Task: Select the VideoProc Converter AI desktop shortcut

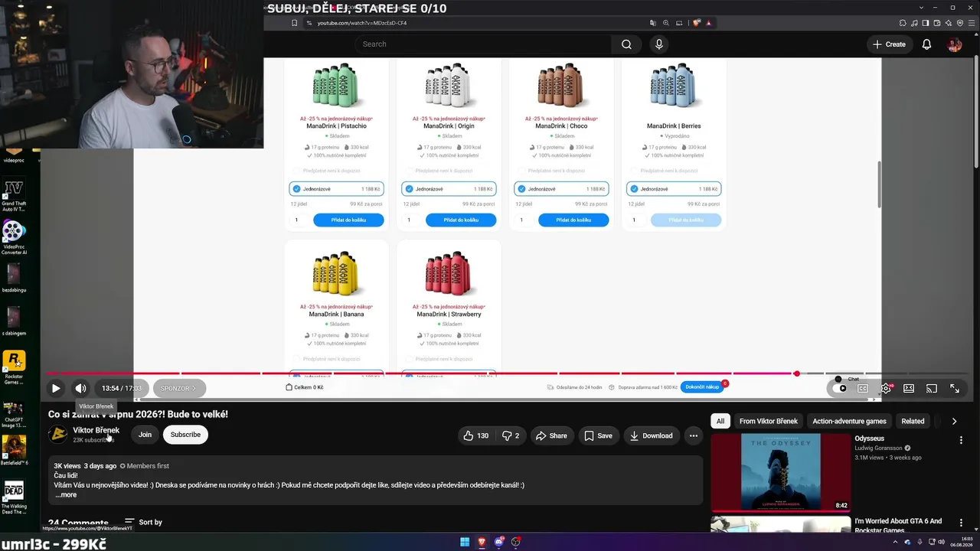Action: (14, 238)
